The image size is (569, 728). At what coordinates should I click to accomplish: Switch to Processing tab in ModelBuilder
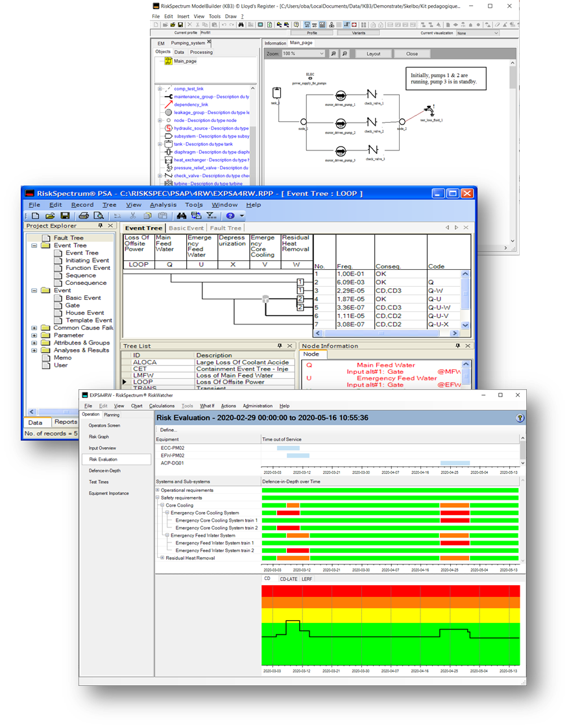tap(201, 52)
